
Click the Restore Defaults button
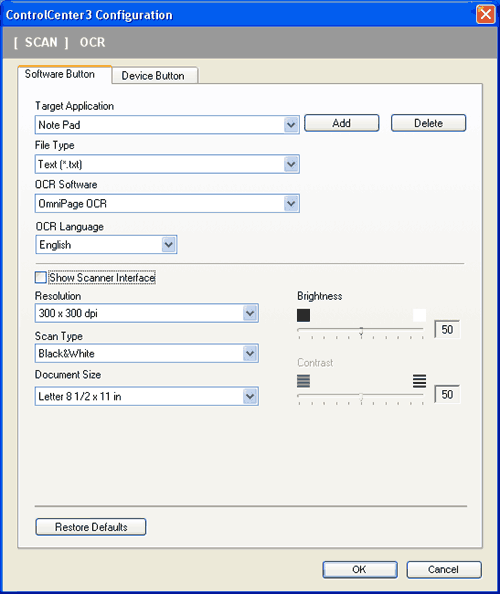coord(91,527)
